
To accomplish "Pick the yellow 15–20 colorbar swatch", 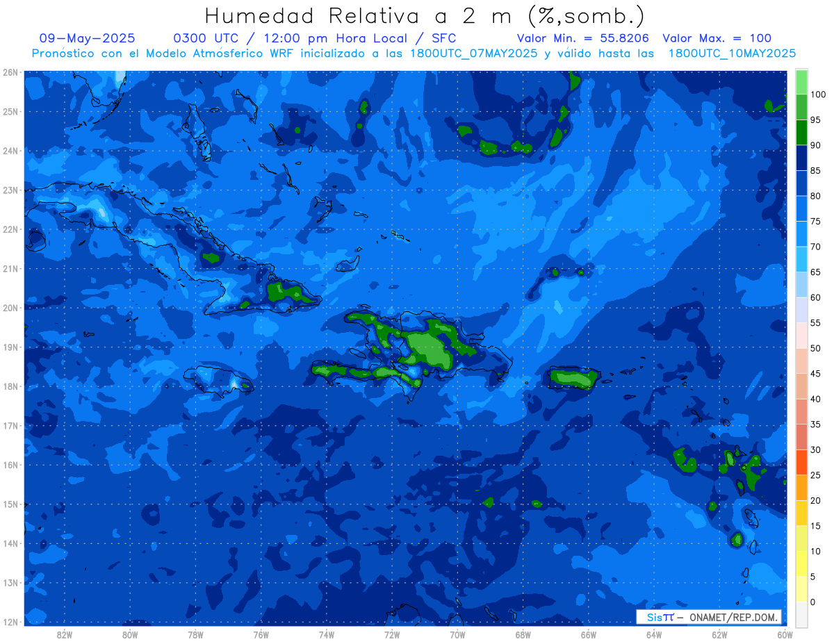I will click(801, 513).
